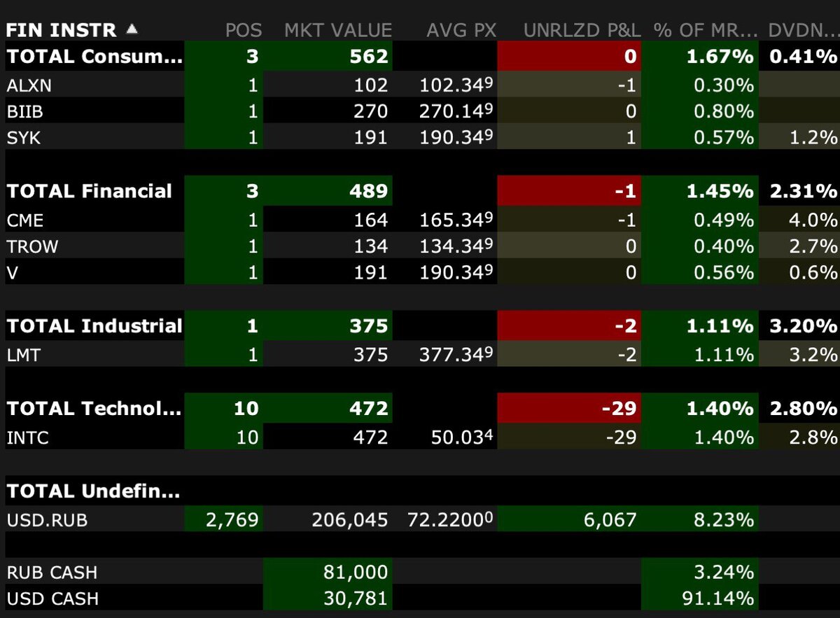Sort by the UNRLZD P&L column header

coord(581,30)
